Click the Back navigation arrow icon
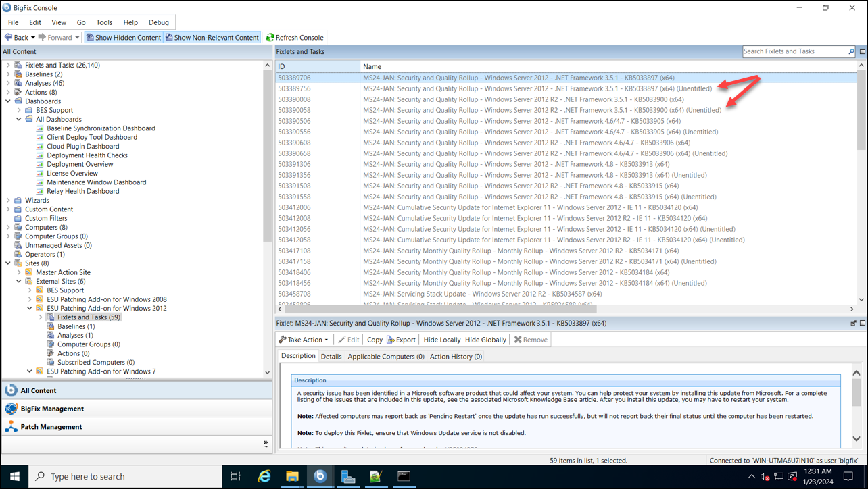868x489 pixels. (8, 38)
